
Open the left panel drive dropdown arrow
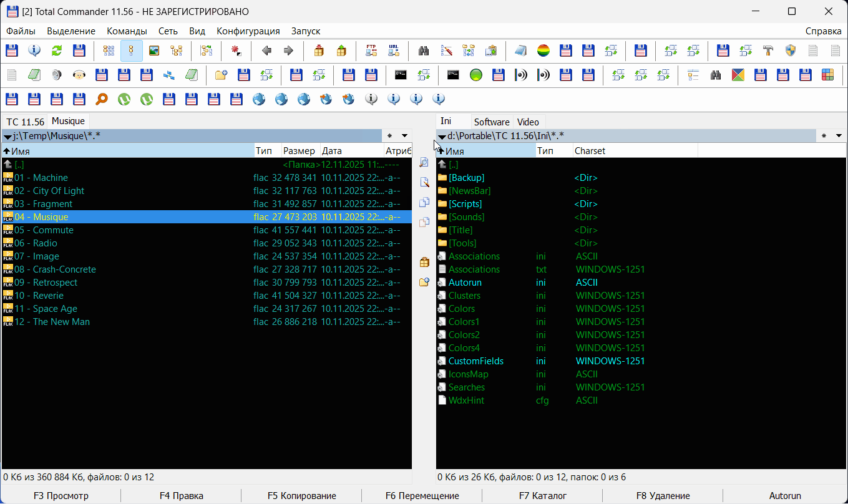pos(7,136)
